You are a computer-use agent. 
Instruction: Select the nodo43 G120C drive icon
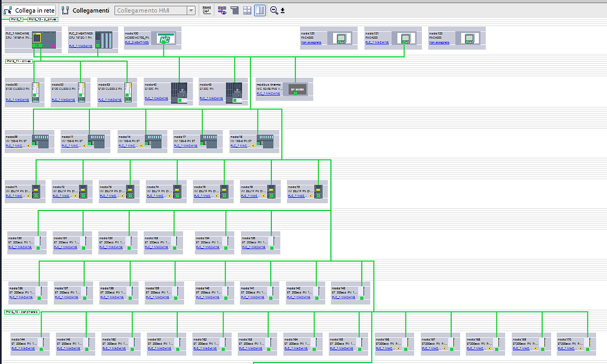pos(234,93)
